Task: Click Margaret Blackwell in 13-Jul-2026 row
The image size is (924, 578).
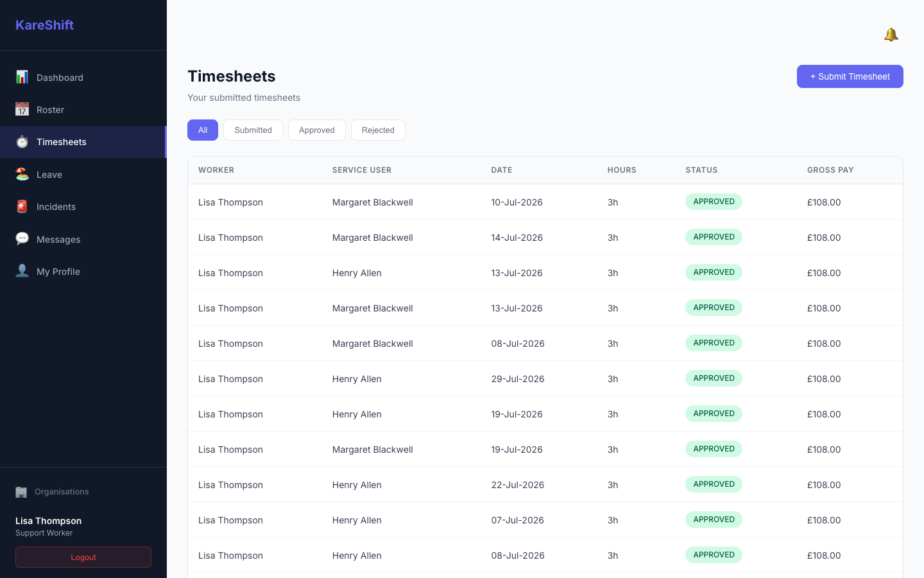Action: [x=373, y=308]
